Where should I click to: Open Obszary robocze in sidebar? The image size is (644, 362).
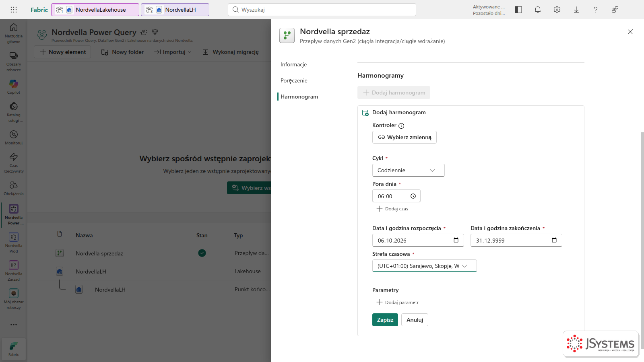click(14, 61)
